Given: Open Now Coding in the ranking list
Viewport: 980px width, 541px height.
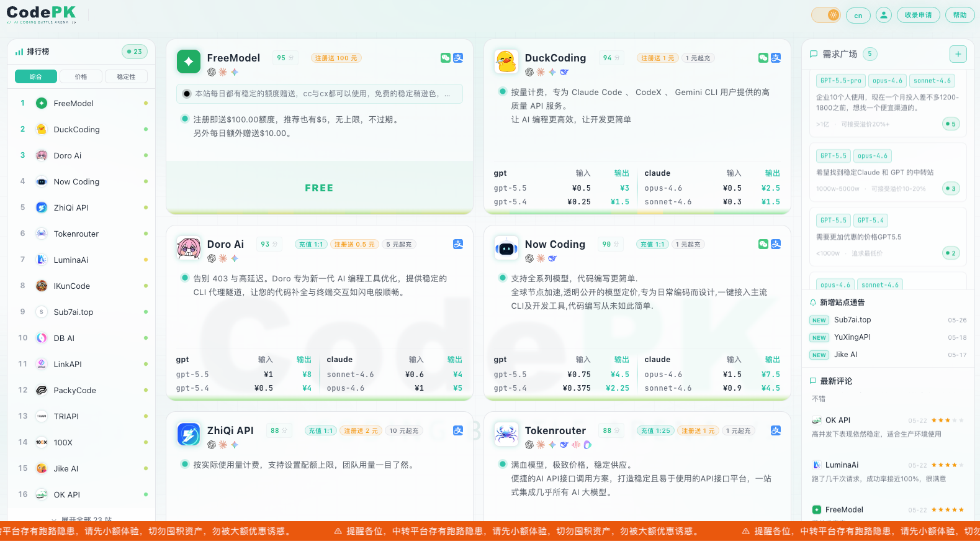Looking at the screenshot, I should [x=81, y=181].
